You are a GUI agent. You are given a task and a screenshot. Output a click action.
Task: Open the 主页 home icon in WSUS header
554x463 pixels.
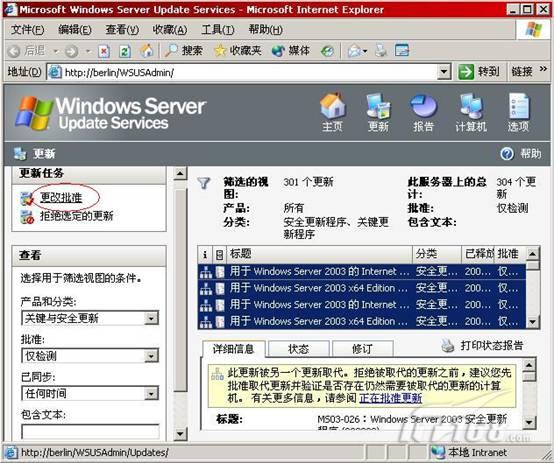point(333,105)
